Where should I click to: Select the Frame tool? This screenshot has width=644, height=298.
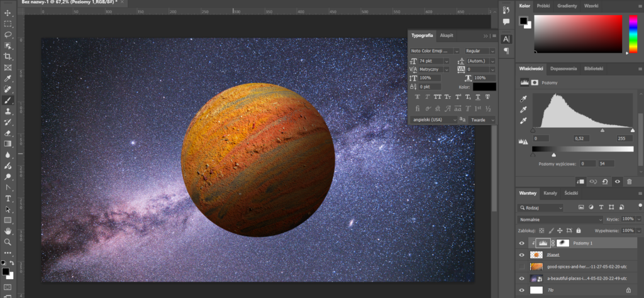[8, 67]
